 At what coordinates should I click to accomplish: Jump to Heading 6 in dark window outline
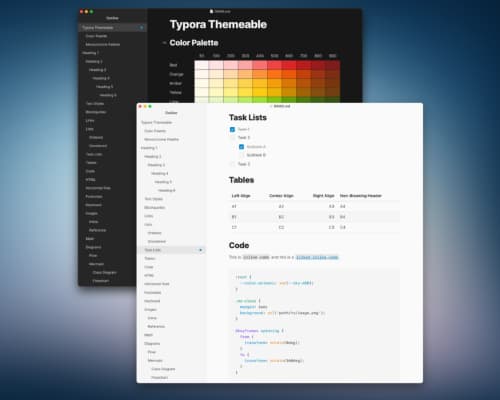pyautogui.click(x=108, y=95)
